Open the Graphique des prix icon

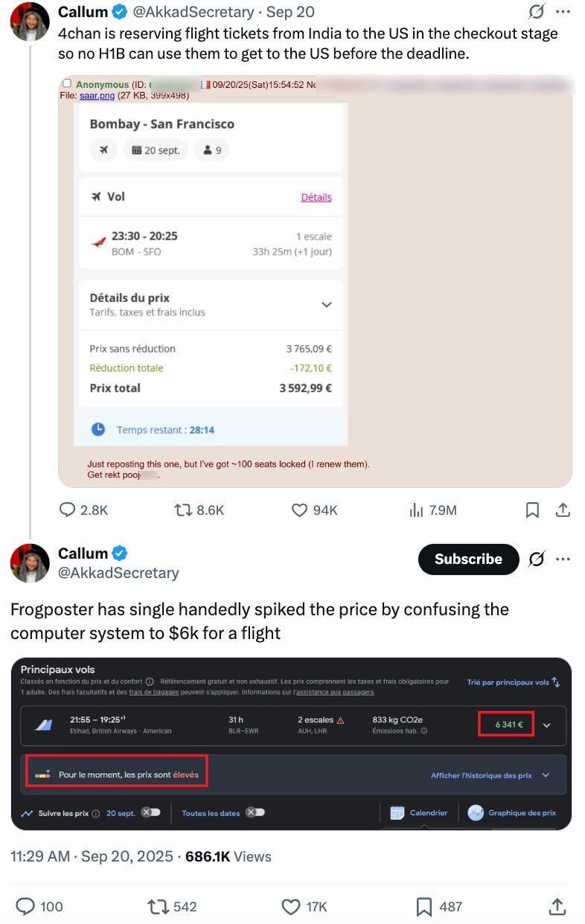click(x=475, y=812)
